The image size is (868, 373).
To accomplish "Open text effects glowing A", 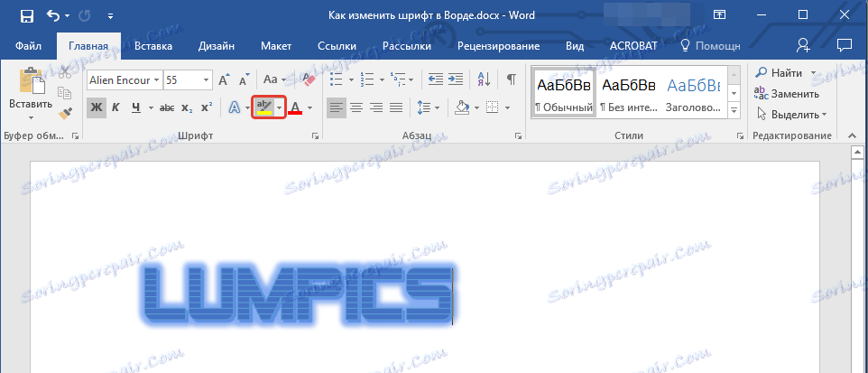I will [x=235, y=107].
